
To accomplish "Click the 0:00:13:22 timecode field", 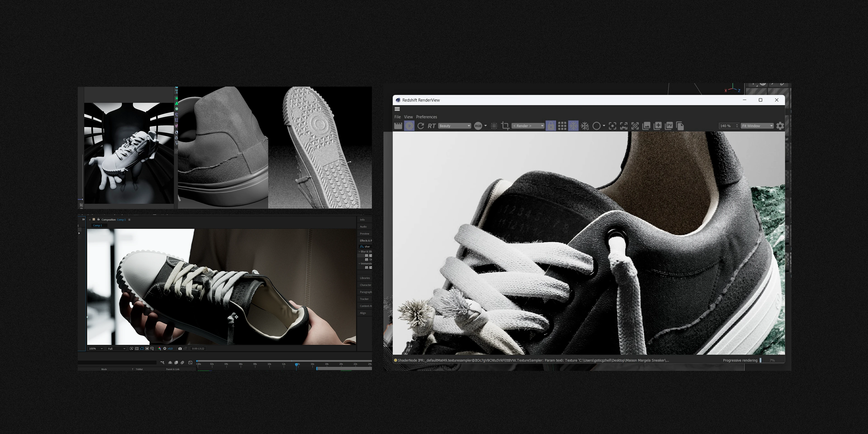I will pos(198,349).
